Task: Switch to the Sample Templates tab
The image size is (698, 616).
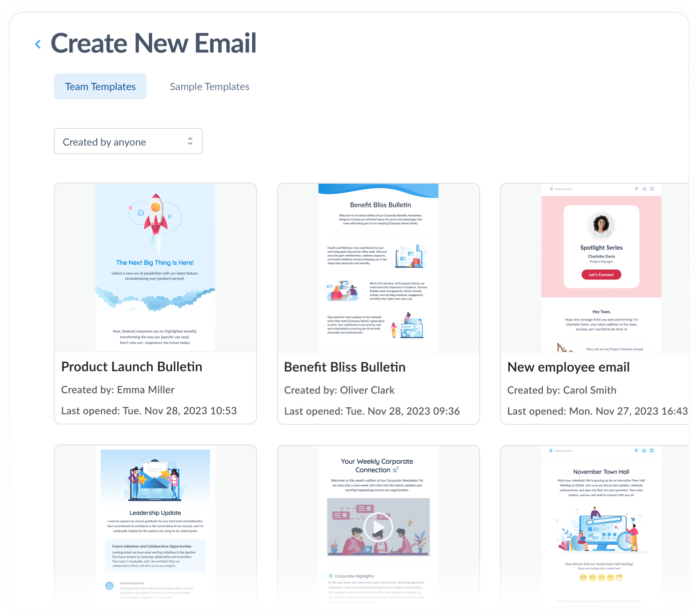Action: 209,86
